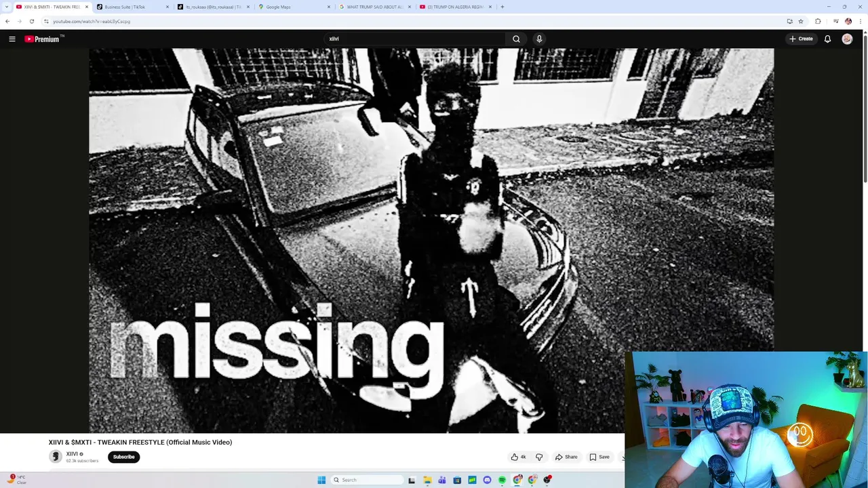The image size is (868, 488).
Task: Close the Business Suite TikTok tab
Action: tap(167, 7)
